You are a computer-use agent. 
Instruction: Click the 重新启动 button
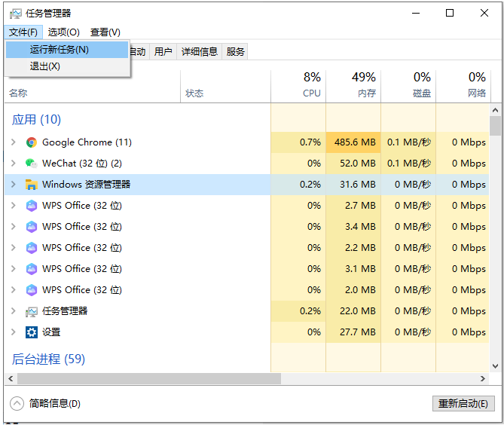[463, 404]
